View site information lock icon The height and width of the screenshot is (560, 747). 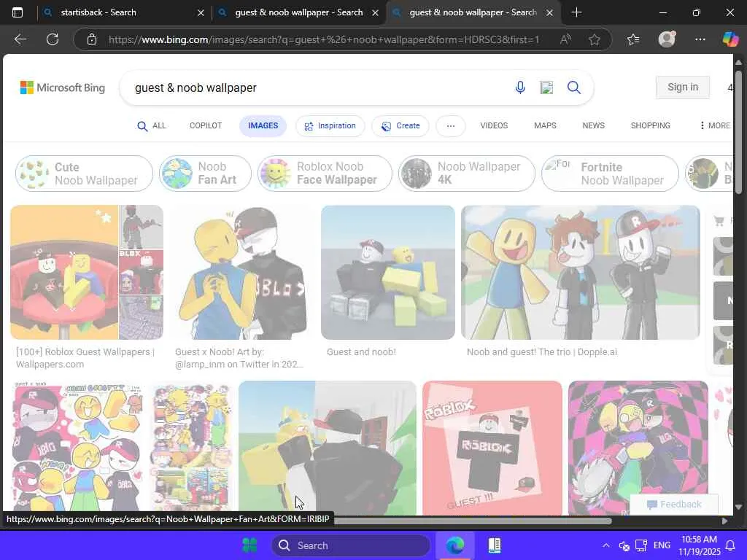point(92,39)
